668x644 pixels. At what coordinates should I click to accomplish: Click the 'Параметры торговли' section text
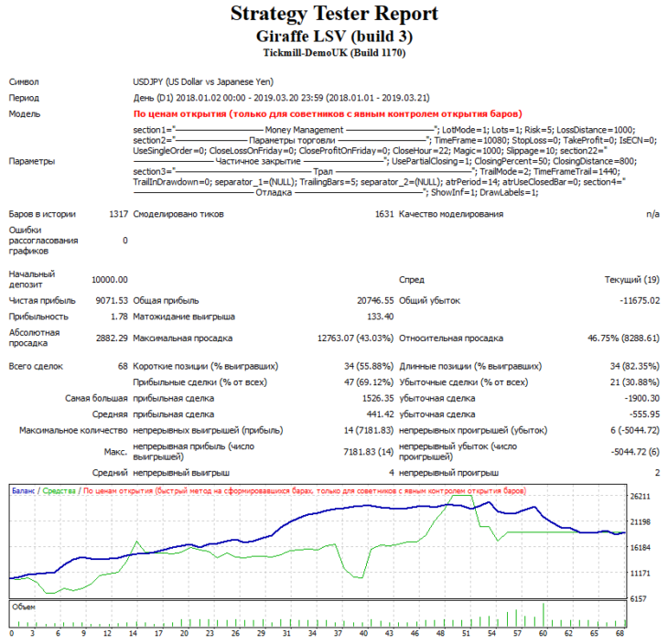292,140
